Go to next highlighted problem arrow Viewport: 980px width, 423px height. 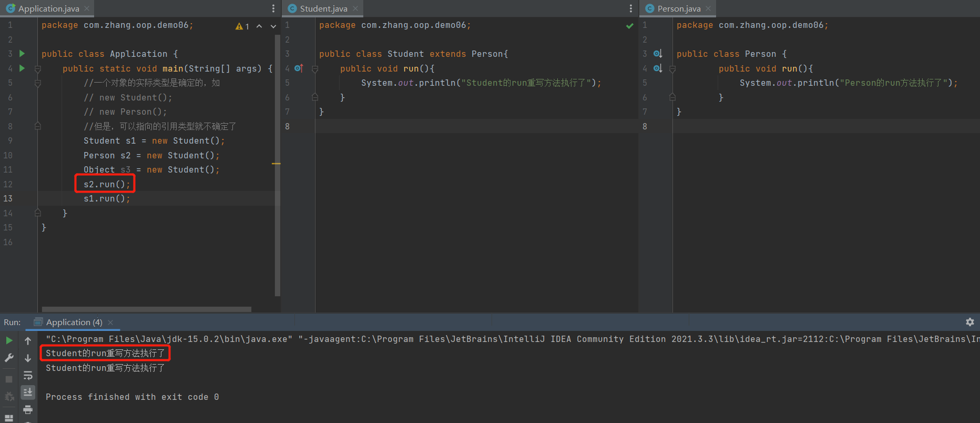click(x=273, y=26)
